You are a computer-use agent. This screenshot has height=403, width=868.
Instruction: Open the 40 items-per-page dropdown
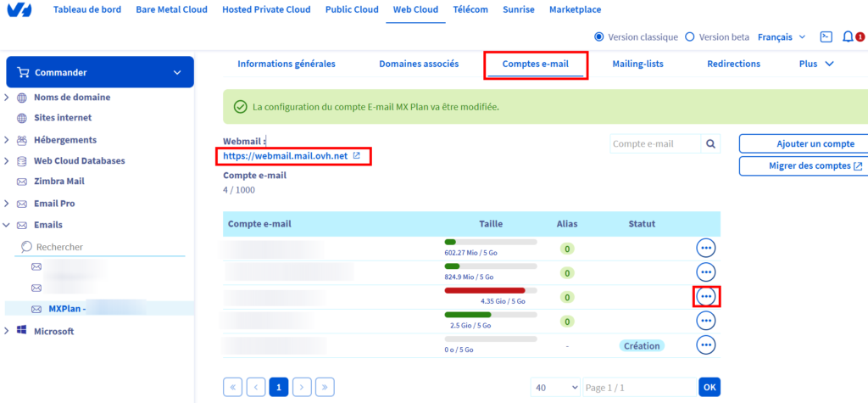pyautogui.click(x=555, y=388)
